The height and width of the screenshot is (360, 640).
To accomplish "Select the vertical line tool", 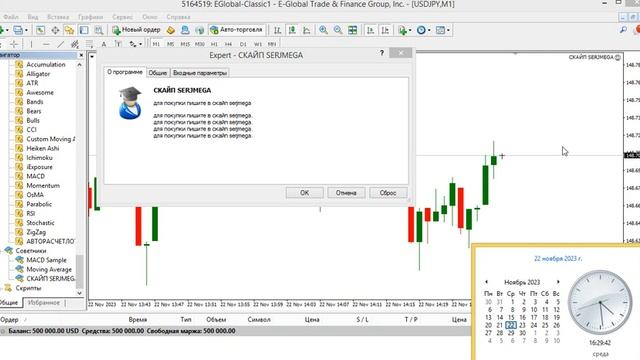I will (x=31, y=44).
